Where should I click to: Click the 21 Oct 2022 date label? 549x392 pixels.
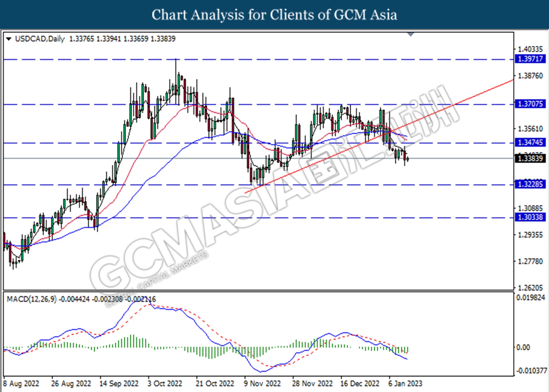[x=215, y=383]
